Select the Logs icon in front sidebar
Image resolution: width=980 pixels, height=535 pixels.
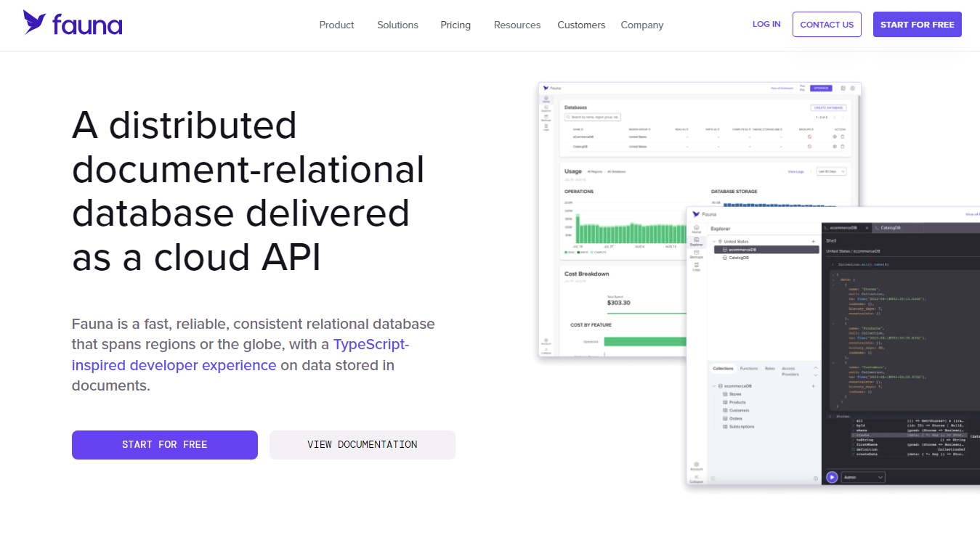pos(696,266)
